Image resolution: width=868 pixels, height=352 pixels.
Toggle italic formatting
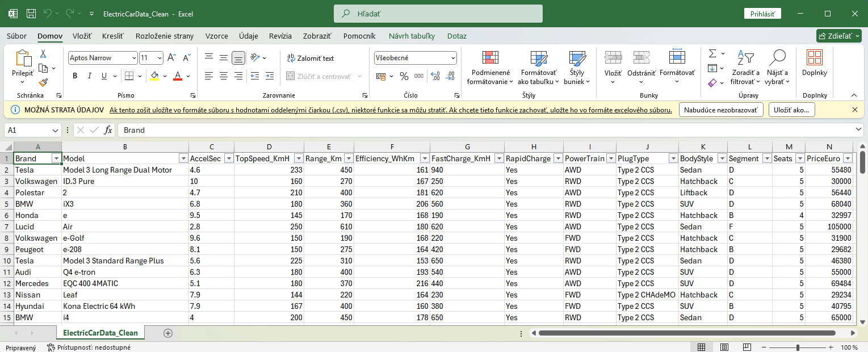click(x=90, y=76)
